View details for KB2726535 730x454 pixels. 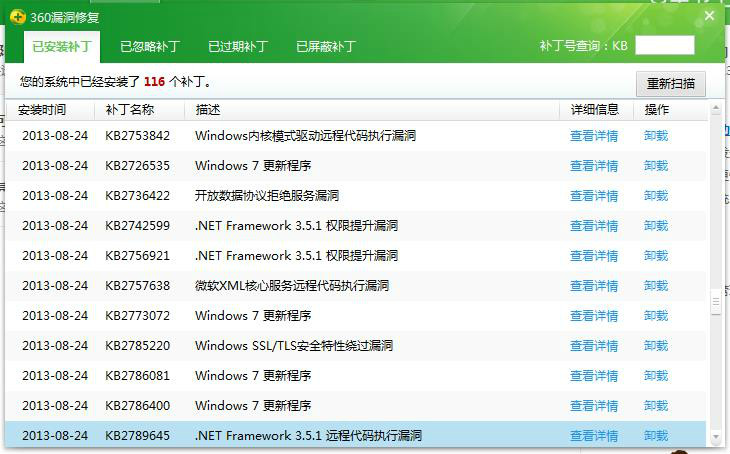[594, 166]
